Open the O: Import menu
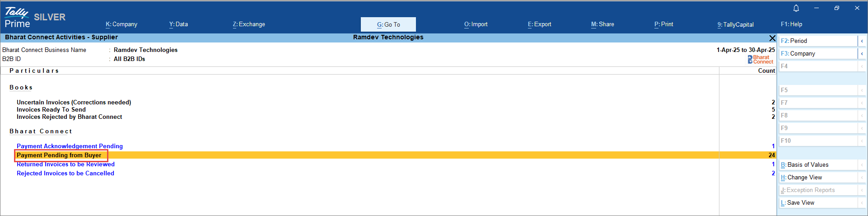This screenshot has height=216, width=868. click(476, 24)
